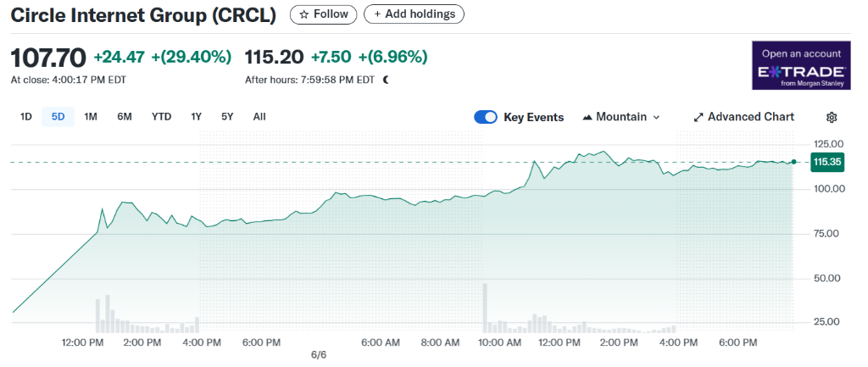Select the All time range

(259, 117)
